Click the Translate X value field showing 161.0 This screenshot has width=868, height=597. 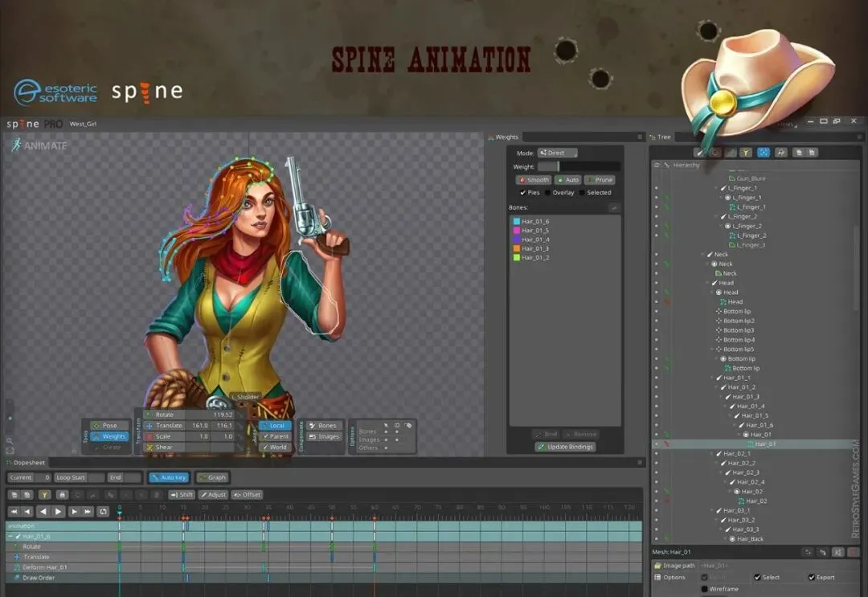pyautogui.click(x=199, y=426)
